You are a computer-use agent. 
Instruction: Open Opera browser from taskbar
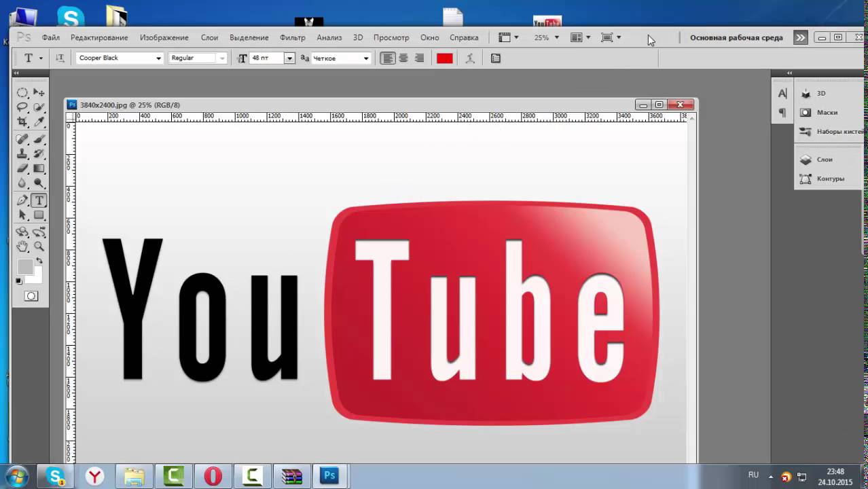pyautogui.click(x=213, y=476)
